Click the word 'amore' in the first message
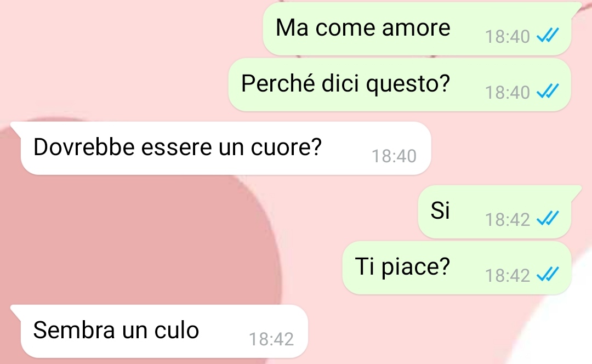The width and height of the screenshot is (592, 364). [416, 29]
